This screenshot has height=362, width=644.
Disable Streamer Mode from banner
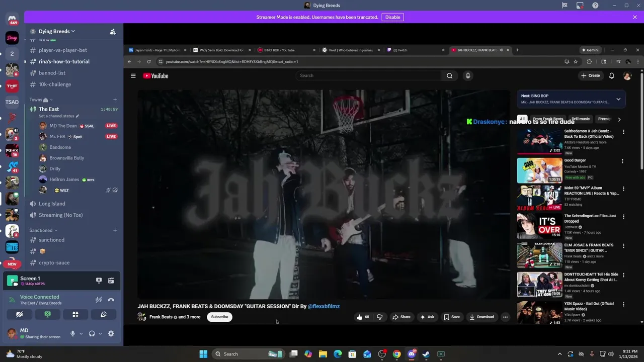392,17
